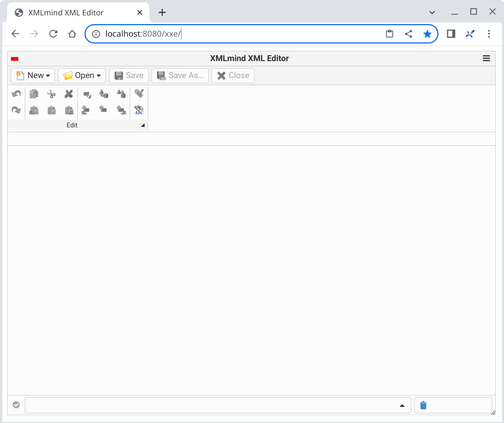Click the Paste After clipboard icon
Image resolution: width=504 pixels, height=423 pixels.
tap(69, 110)
